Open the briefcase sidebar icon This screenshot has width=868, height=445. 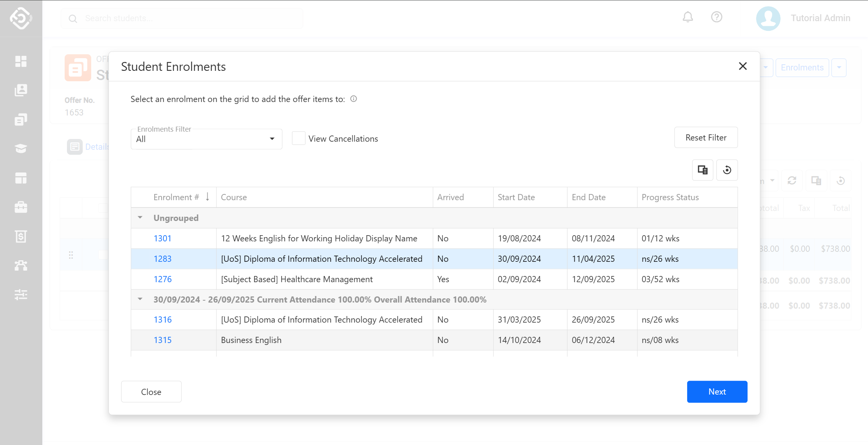21,207
